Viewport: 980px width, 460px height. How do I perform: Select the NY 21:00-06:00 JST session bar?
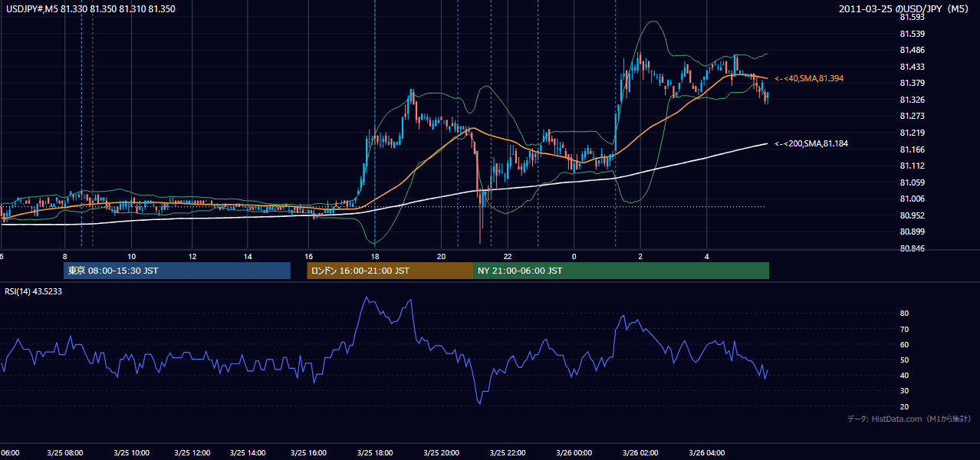pos(621,271)
